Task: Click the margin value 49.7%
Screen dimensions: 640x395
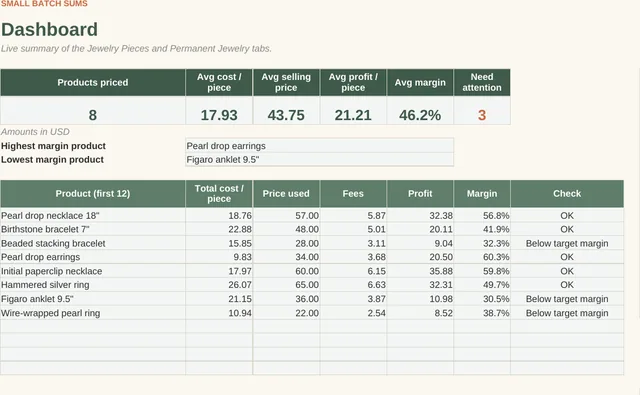Action: pyautogui.click(x=496, y=285)
